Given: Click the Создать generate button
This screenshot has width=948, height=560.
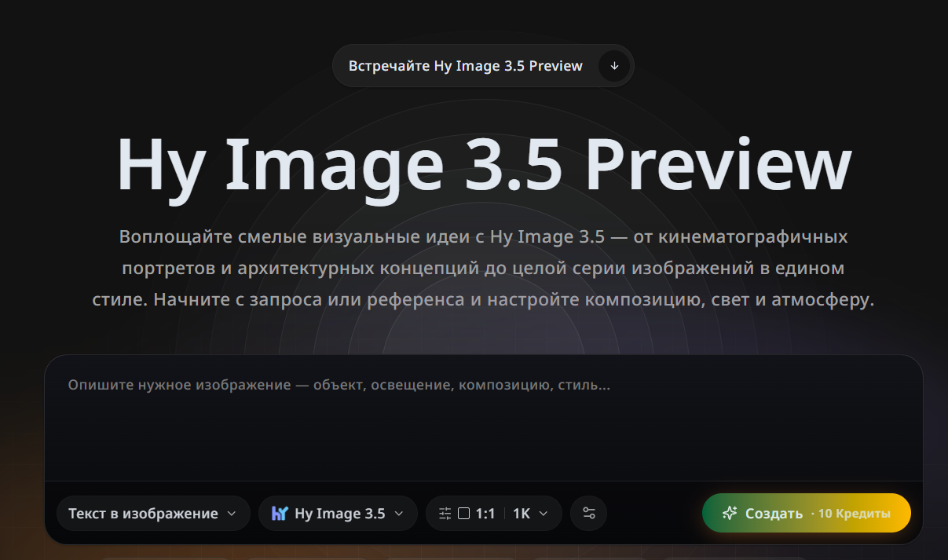Looking at the screenshot, I should pyautogui.click(x=807, y=513).
